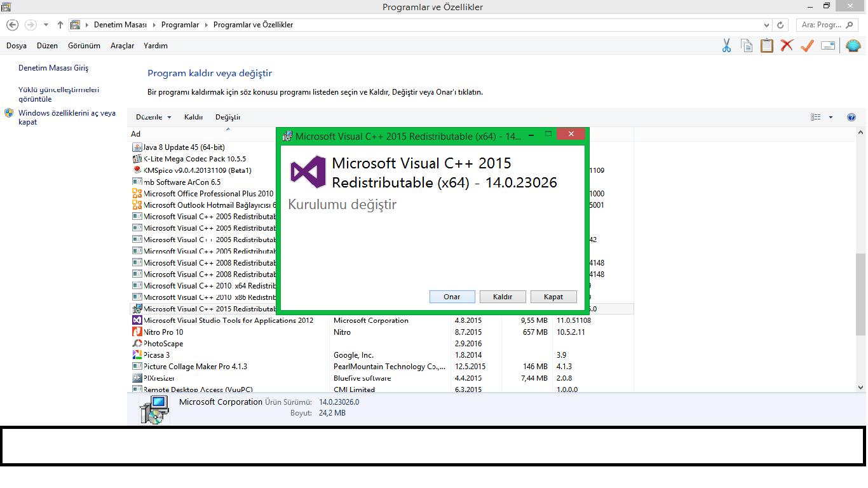Go up one level with the Up arrow
The image size is (868, 488).
(60, 25)
